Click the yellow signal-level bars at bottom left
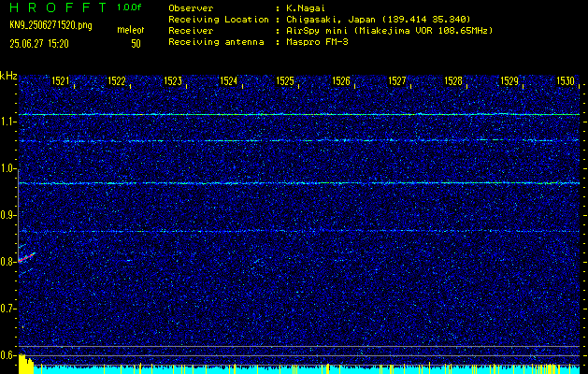The width and height of the screenshot is (588, 374). point(26,364)
